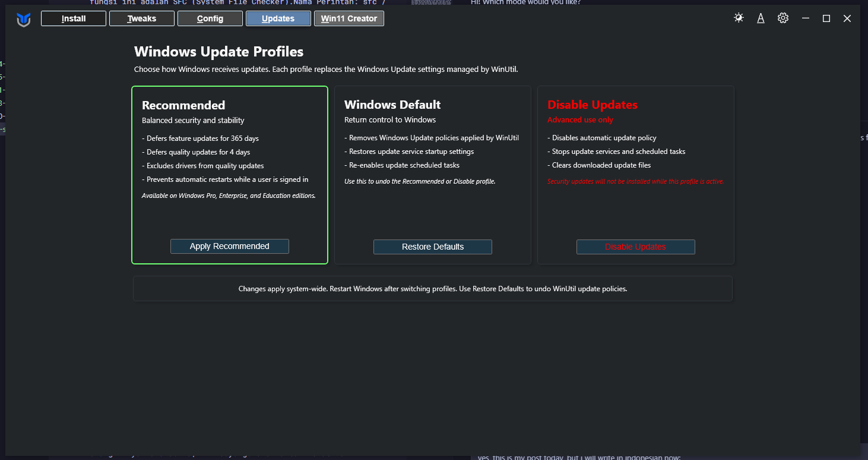Toggle theme with the sun icon
868x460 pixels.
(x=739, y=18)
